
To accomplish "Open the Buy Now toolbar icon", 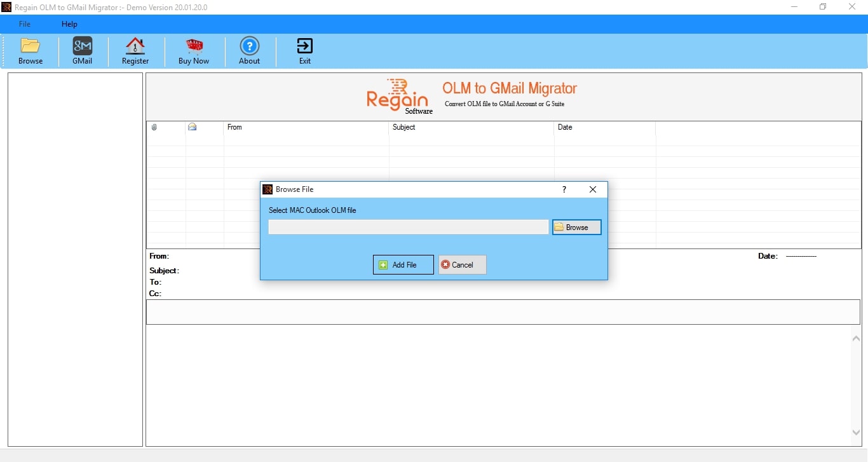I will pyautogui.click(x=193, y=51).
